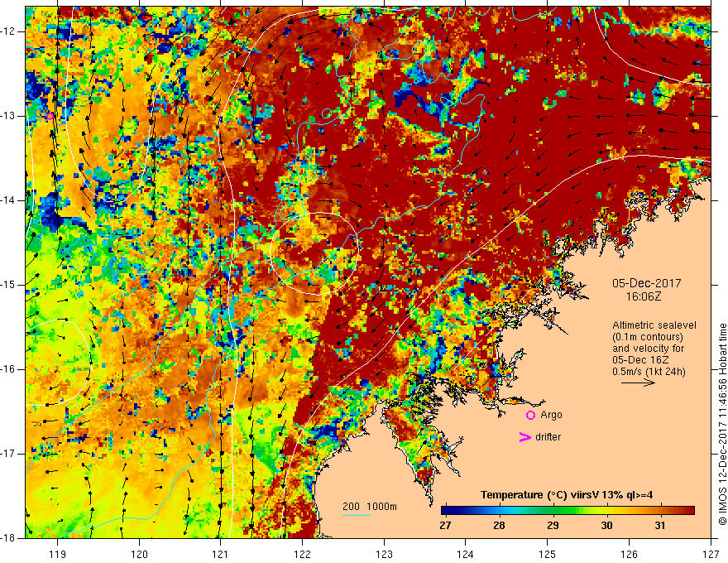Viewport: 728px width, 563px height.
Task: Click the '05-Dec 16Z' caption line
Action: pyautogui.click(x=636, y=360)
